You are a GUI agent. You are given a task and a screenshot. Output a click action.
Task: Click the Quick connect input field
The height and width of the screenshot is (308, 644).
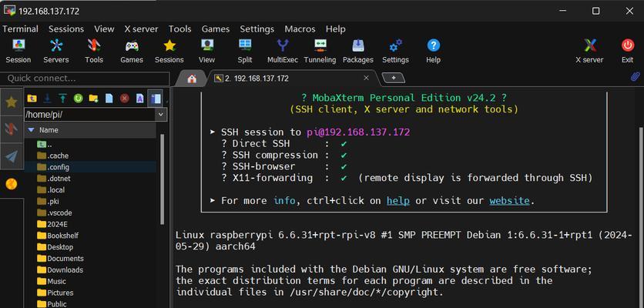tap(85, 79)
